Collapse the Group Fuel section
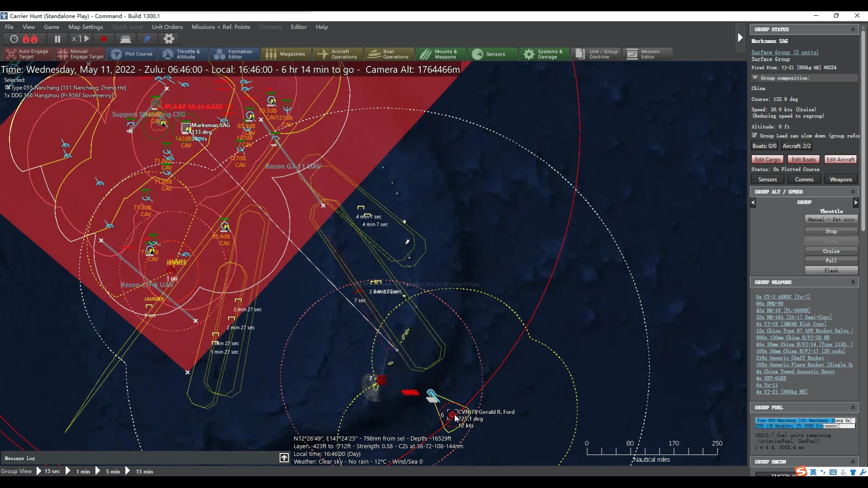 point(853,408)
